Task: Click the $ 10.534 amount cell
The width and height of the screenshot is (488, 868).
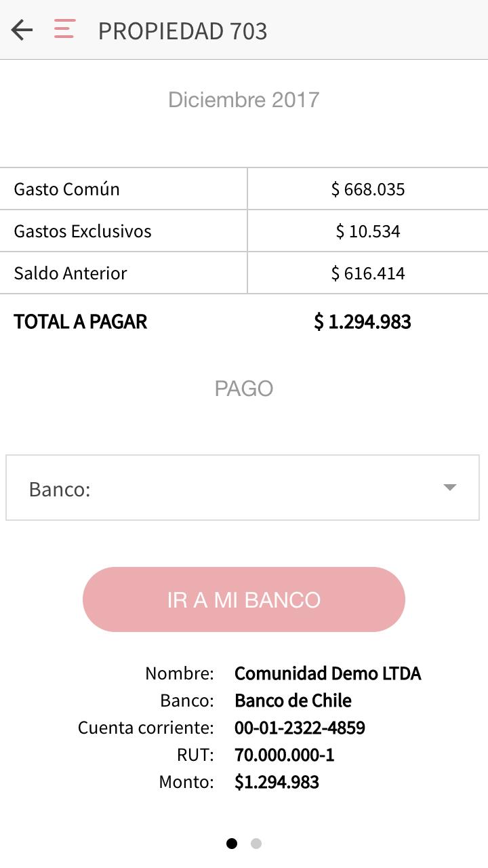Action: pyautogui.click(x=368, y=231)
